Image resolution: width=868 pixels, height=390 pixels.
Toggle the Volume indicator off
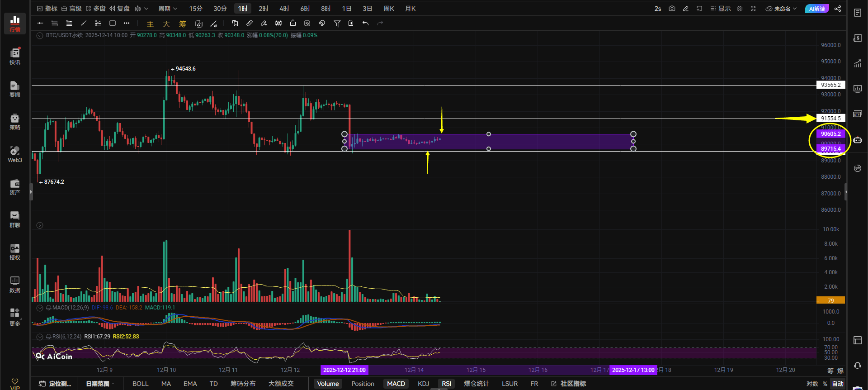pyautogui.click(x=328, y=384)
